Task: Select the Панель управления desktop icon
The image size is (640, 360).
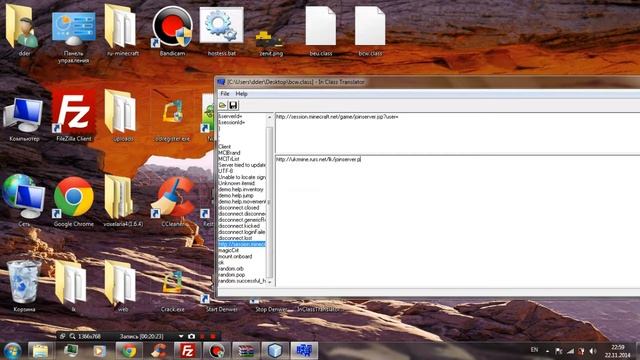Action: coord(73,35)
